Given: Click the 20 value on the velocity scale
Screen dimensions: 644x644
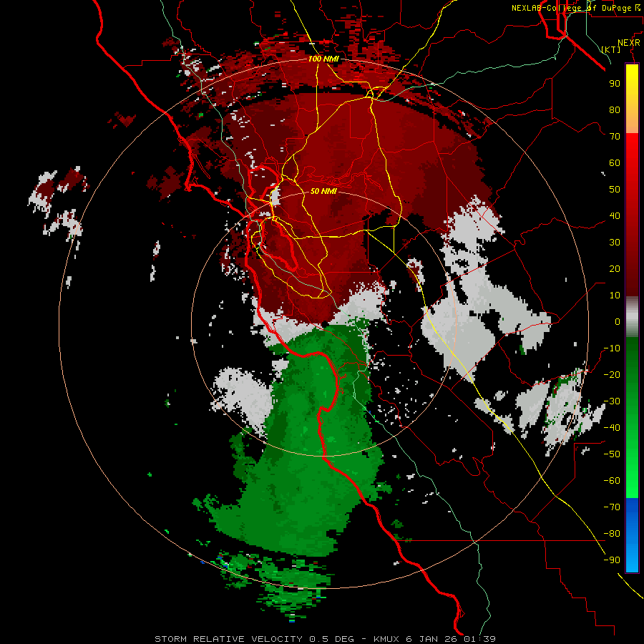Looking at the screenshot, I should click(615, 268).
